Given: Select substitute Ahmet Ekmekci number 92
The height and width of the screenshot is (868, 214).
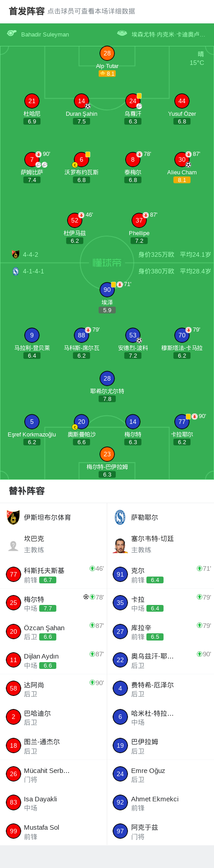Looking at the screenshot, I should [160, 802].
